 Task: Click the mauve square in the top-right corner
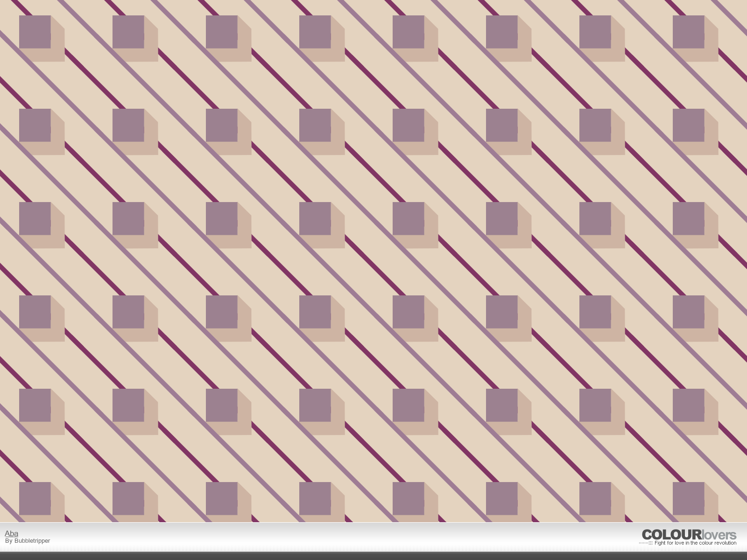[x=689, y=32]
